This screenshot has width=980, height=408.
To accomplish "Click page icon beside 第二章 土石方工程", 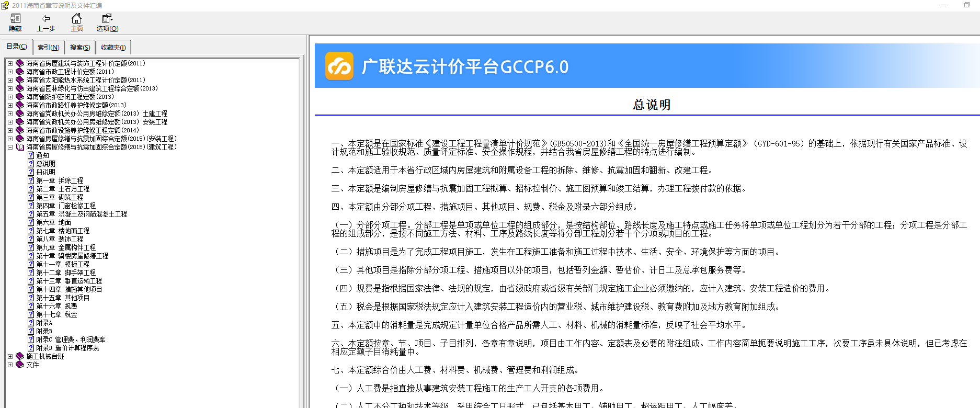I will pos(31,189).
